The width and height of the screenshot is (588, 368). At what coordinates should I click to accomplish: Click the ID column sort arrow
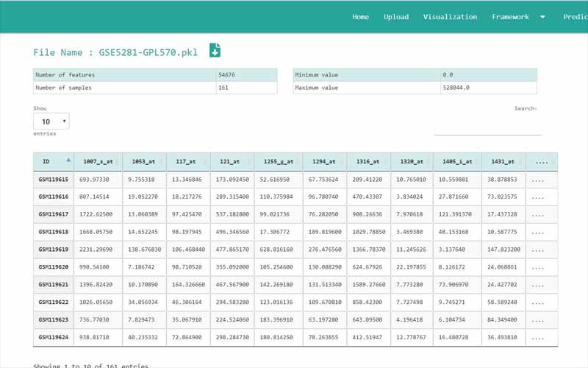(68, 160)
